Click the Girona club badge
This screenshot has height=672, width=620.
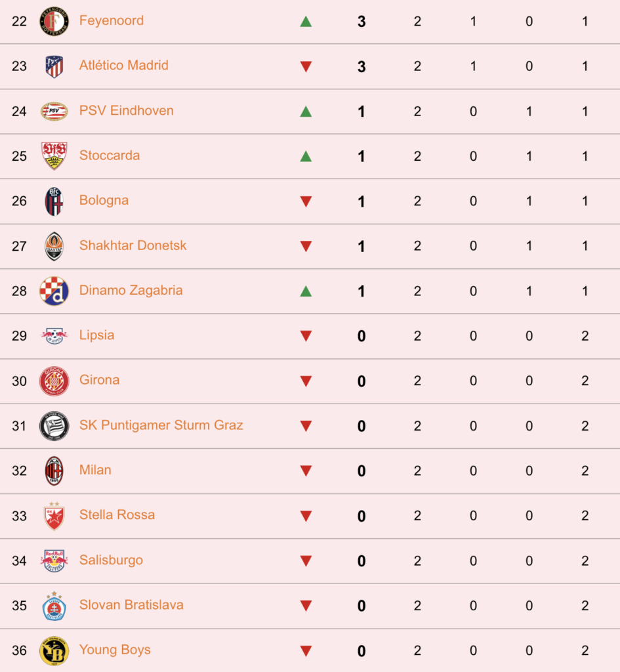(54, 381)
